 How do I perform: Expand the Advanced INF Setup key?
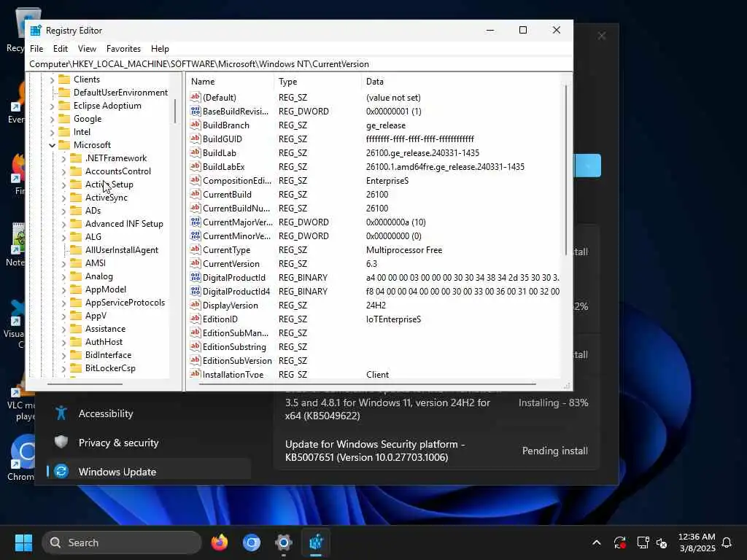(x=64, y=225)
